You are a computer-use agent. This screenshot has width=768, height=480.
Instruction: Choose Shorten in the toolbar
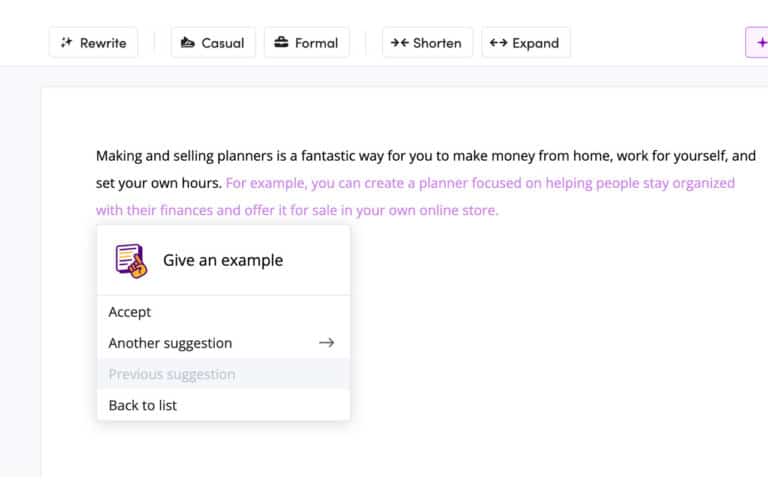(427, 43)
